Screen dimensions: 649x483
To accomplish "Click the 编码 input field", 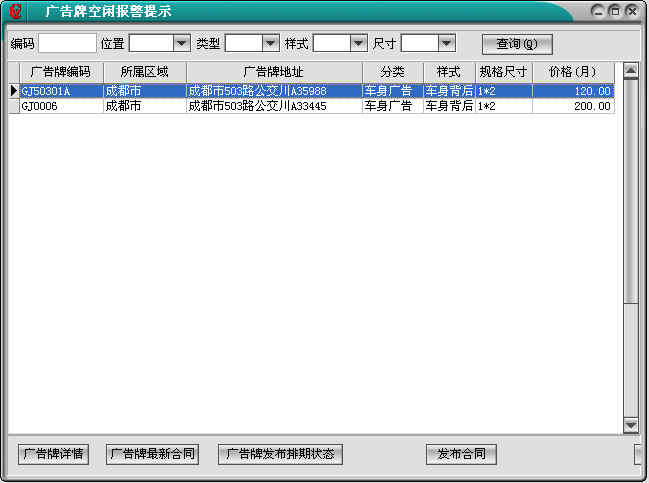I will point(67,43).
